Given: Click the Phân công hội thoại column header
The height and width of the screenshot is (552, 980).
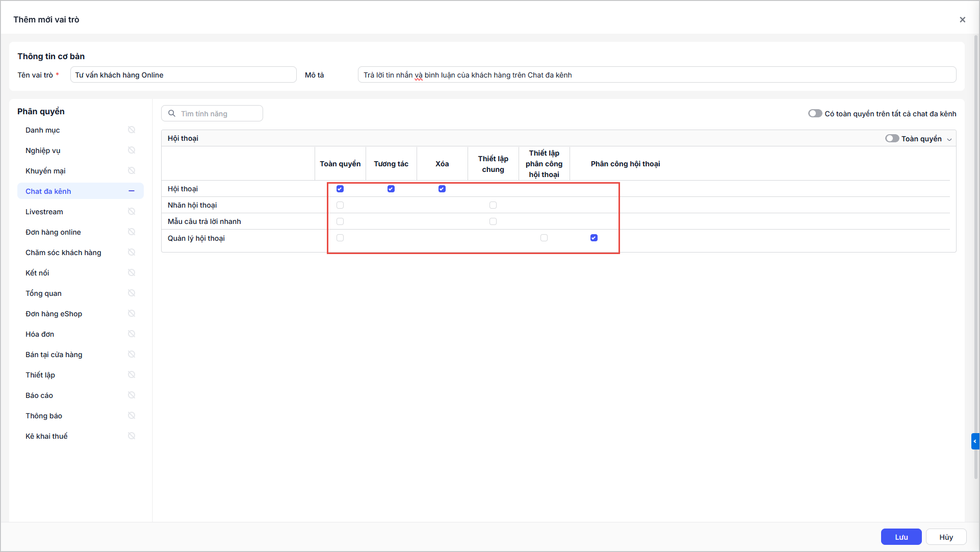Looking at the screenshot, I should coord(625,164).
